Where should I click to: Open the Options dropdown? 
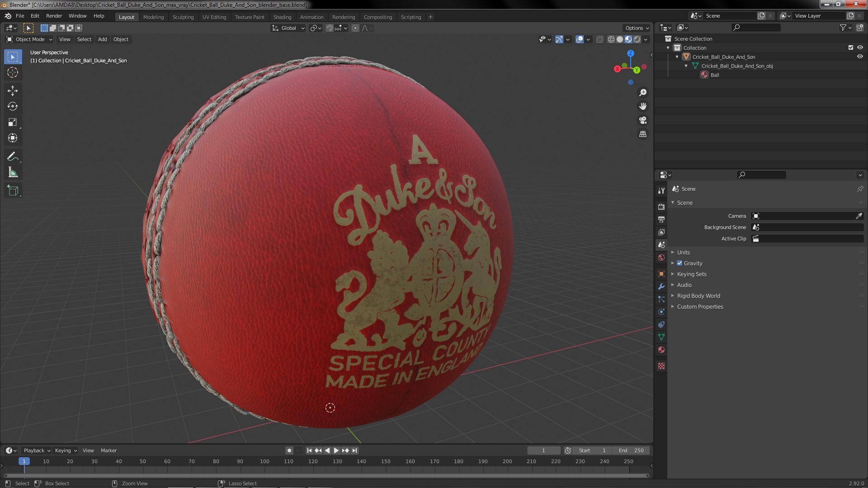637,28
